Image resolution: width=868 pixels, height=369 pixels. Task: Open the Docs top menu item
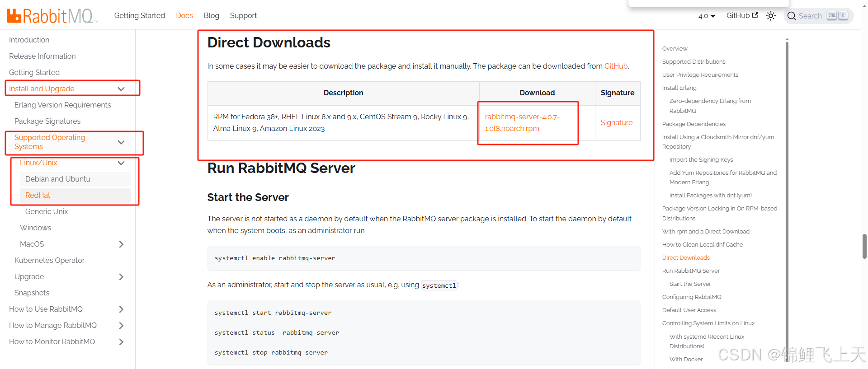(x=184, y=15)
